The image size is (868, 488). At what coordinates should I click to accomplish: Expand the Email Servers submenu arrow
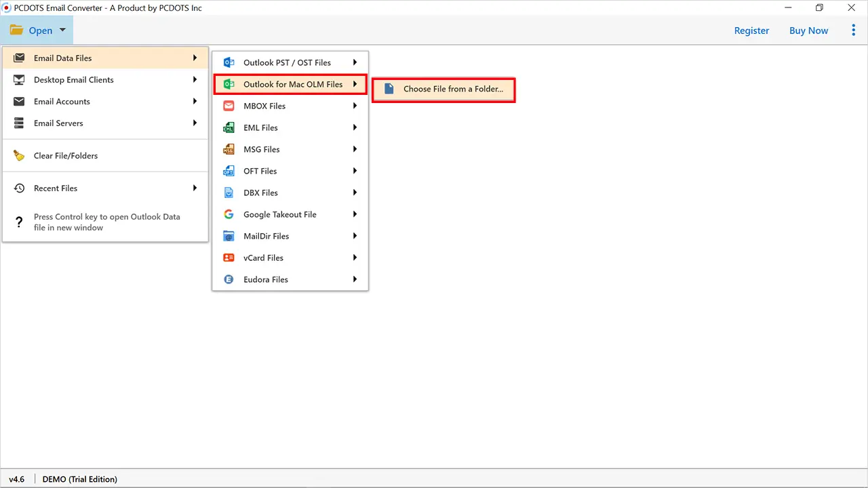195,123
